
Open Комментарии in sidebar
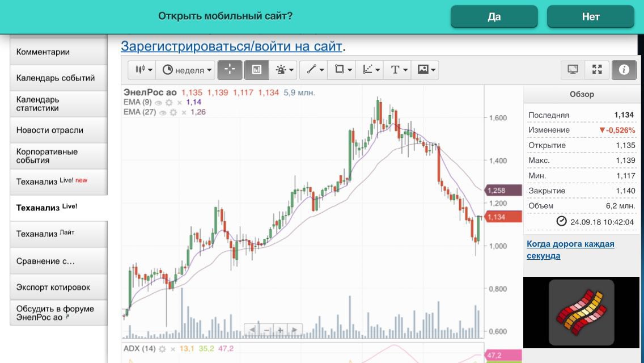[x=59, y=52]
